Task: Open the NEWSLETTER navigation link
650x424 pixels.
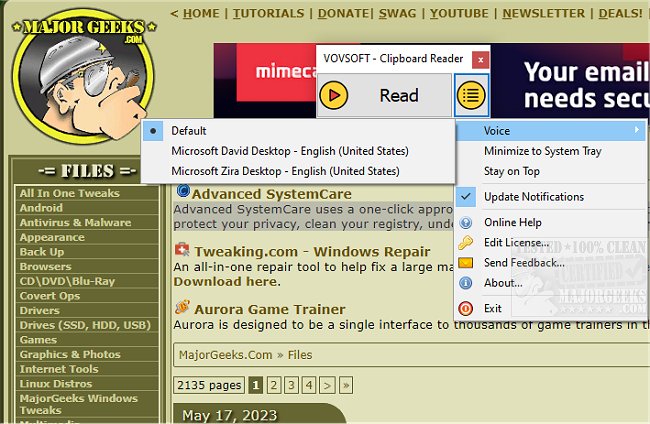Action: coord(543,14)
